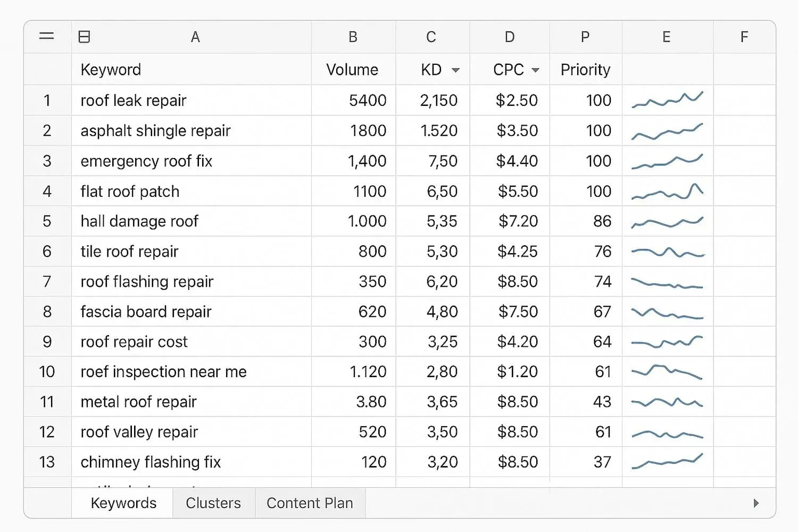
Task: Select the empty column F header
Action: tap(744, 36)
